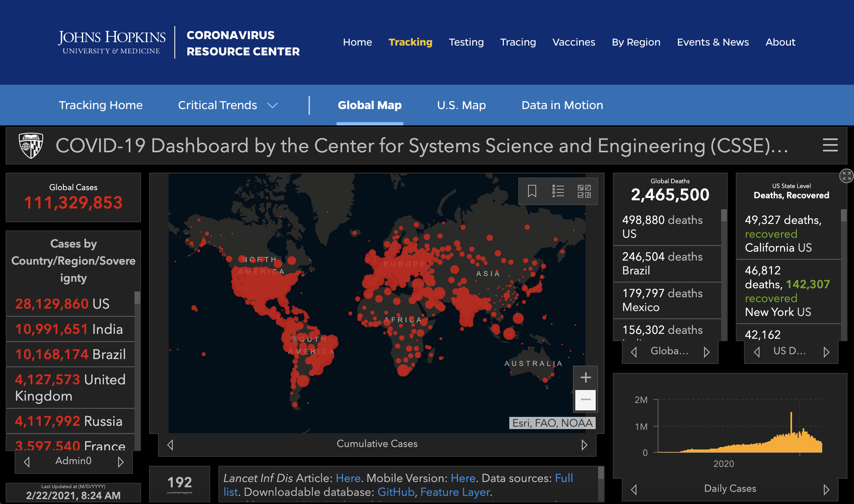Switch to the U.S. Map tab
This screenshot has height=504, width=854.
pos(461,105)
